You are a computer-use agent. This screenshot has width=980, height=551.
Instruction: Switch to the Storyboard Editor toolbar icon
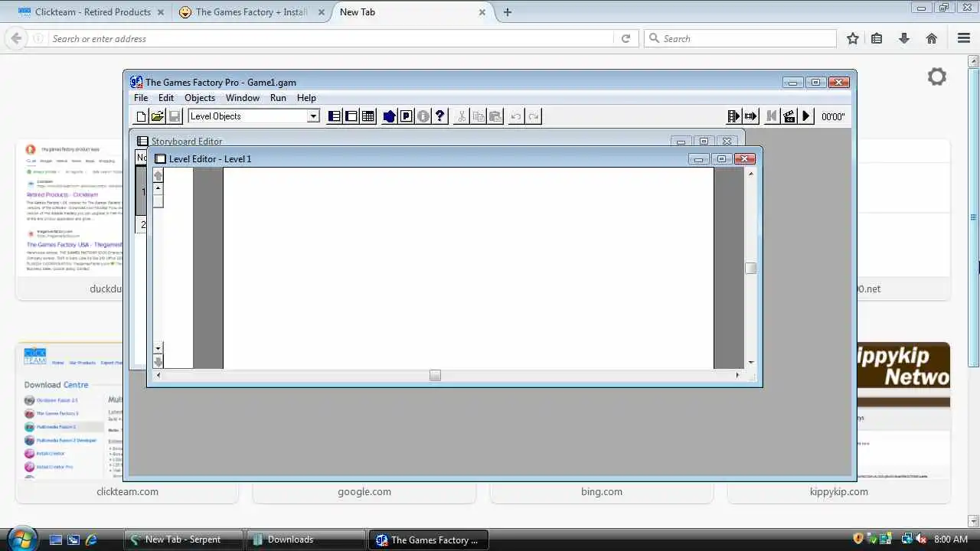(335, 116)
